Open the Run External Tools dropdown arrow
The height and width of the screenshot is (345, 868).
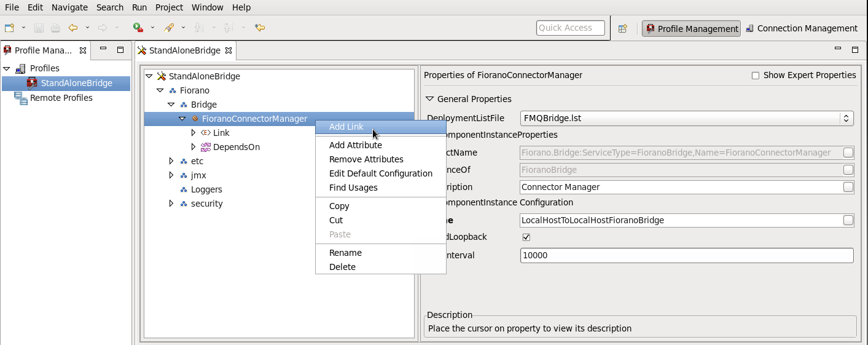tap(152, 28)
